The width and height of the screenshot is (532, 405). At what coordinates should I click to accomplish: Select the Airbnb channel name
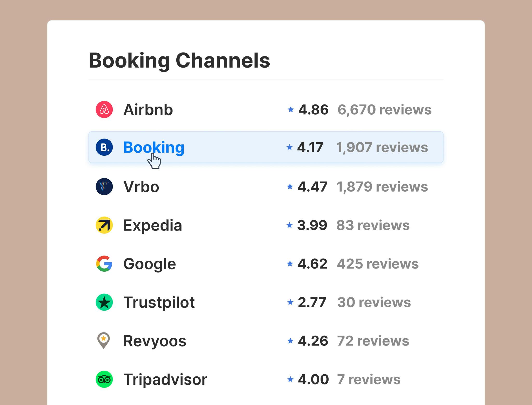click(148, 109)
